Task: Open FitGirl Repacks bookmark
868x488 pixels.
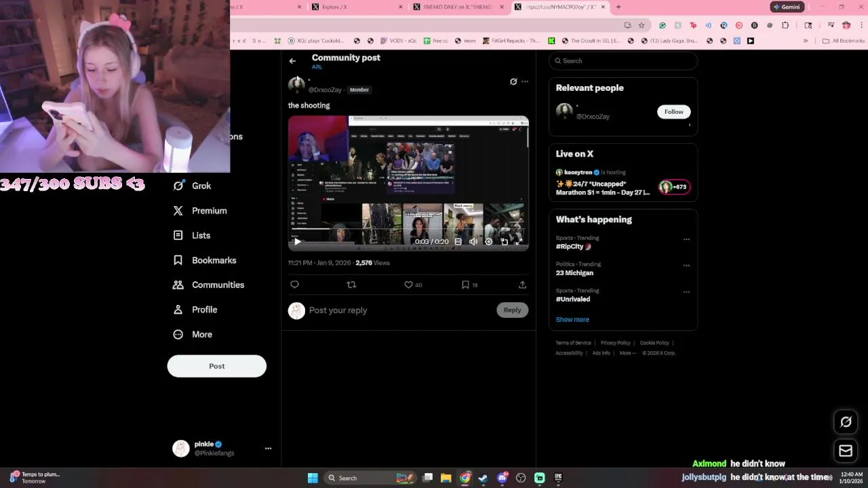Action: click(511, 41)
